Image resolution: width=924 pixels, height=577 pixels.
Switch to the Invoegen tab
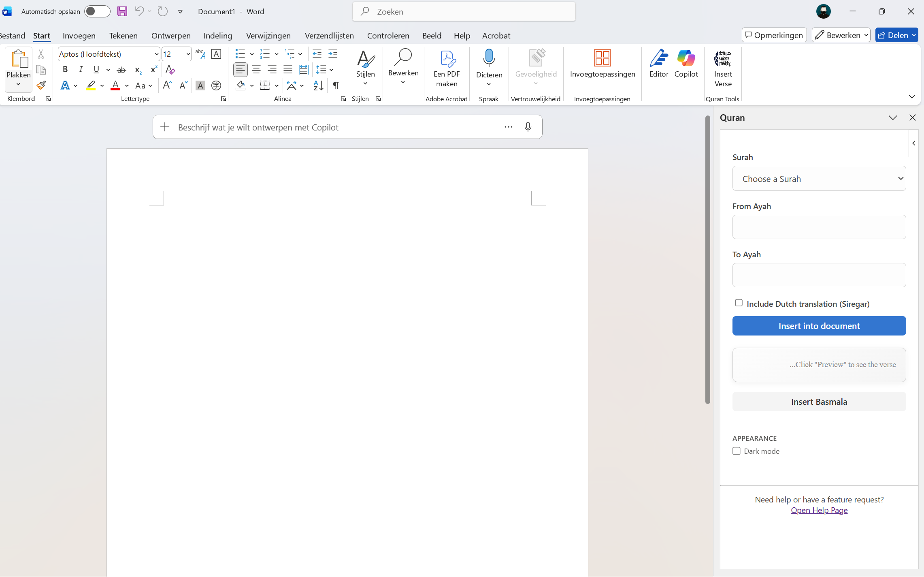pos(79,36)
